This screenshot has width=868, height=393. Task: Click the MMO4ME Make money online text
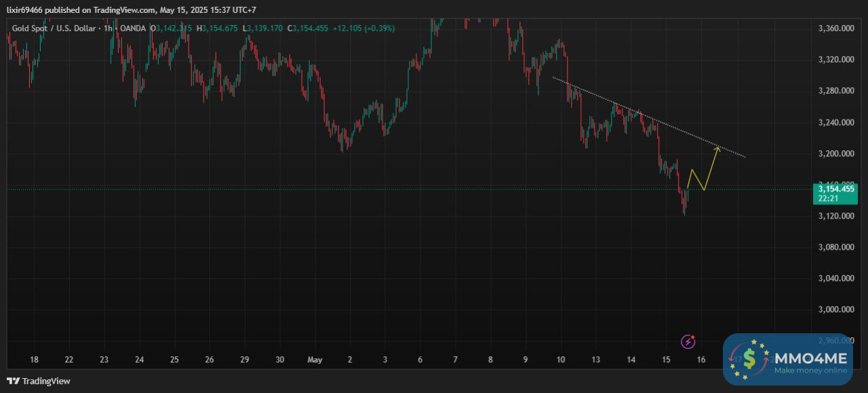coord(810,371)
